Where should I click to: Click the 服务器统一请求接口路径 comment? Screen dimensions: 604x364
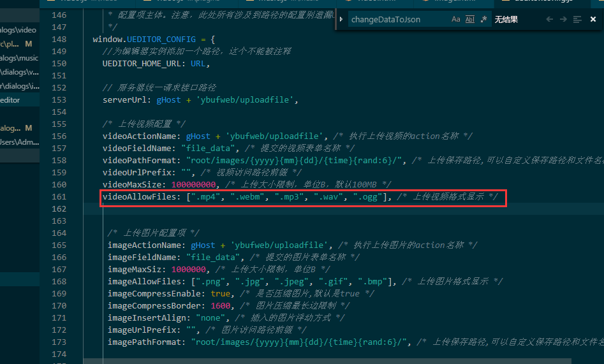tap(159, 88)
